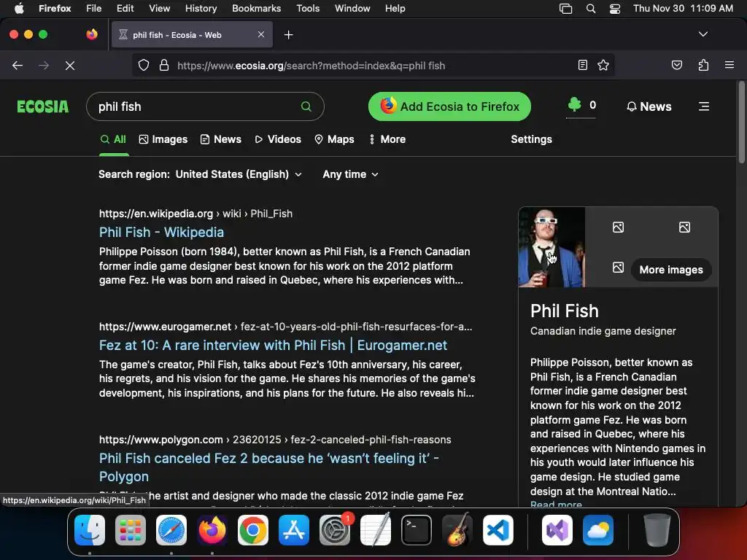This screenshot has width=747, height=560.
Task: Open the Firefox application menu
Action: point(729,65)
